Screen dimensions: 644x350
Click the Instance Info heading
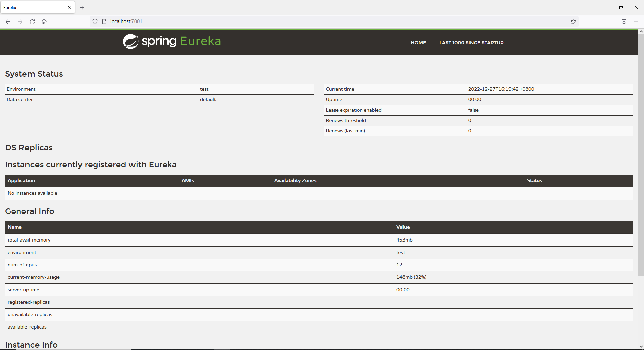tap(31, 345)
